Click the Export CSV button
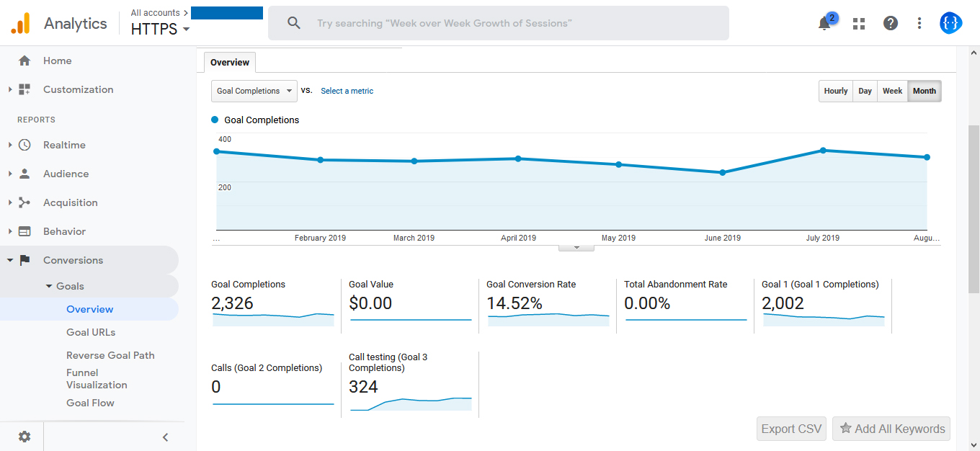 (x=791, y=429)
